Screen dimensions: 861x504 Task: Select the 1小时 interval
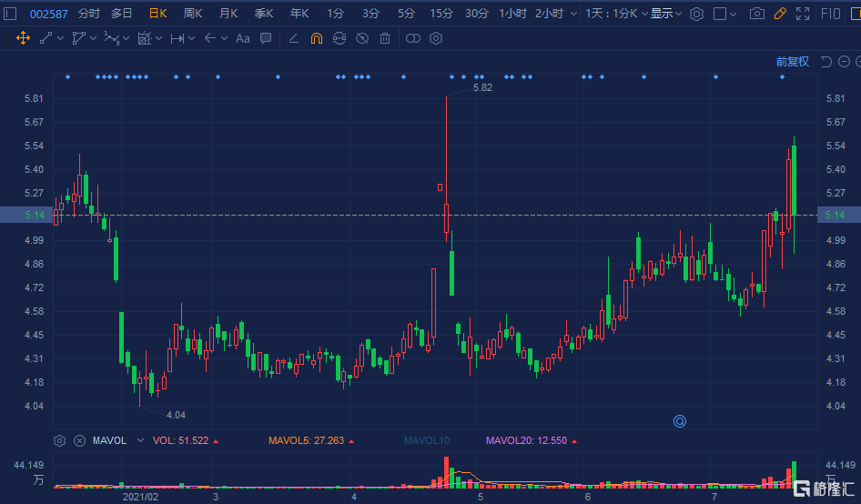coord(512,13)
